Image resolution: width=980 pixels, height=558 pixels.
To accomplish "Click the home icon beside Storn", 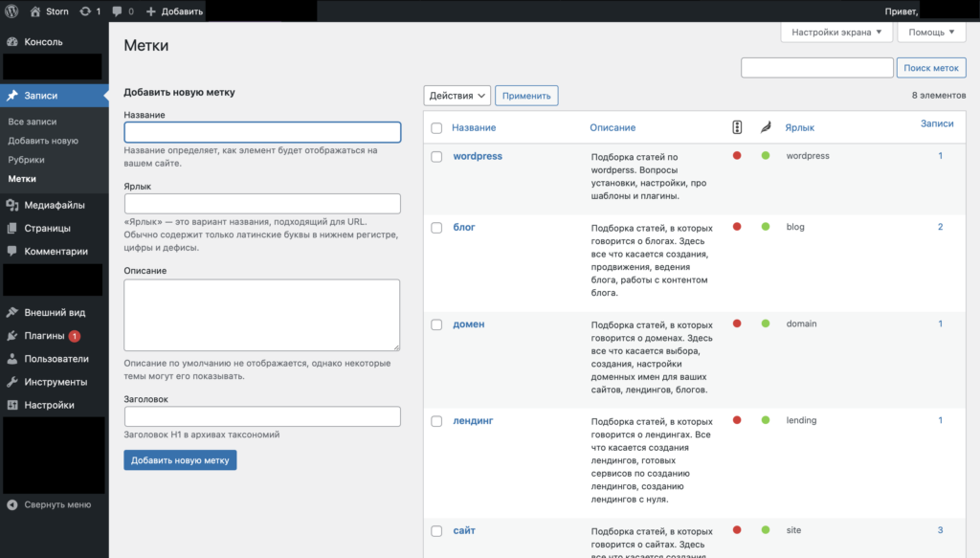I will click(35, 11).
